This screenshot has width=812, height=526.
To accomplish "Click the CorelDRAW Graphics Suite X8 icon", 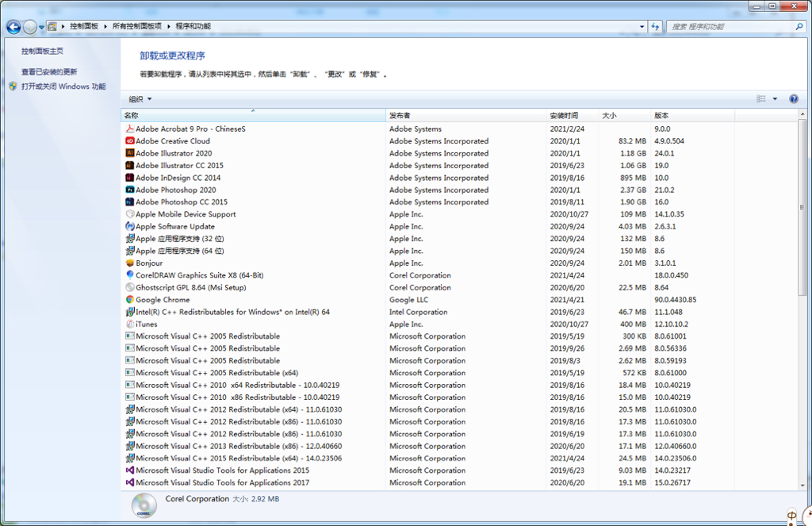I will coord(130,275).
